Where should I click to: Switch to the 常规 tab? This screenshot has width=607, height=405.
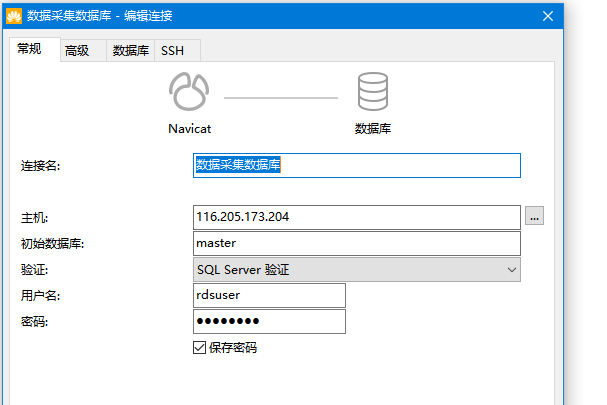34,49
